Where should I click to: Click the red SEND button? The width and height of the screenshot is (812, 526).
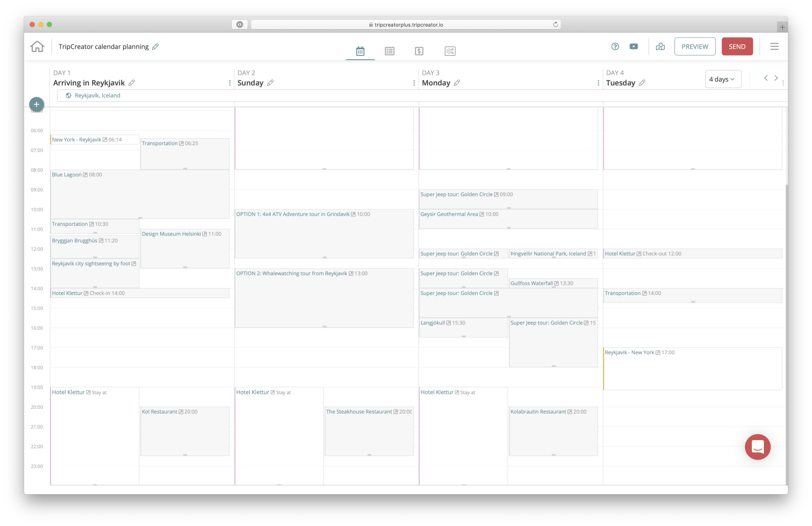tap(737, 47)
